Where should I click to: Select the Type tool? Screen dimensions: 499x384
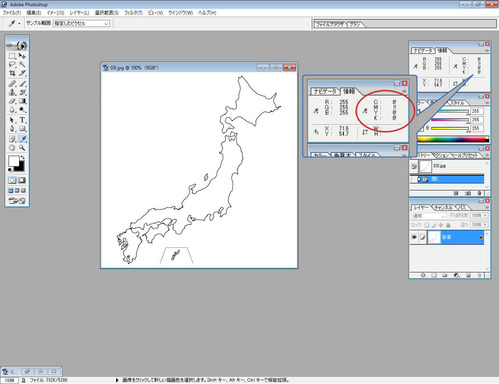tap(22, 120)
